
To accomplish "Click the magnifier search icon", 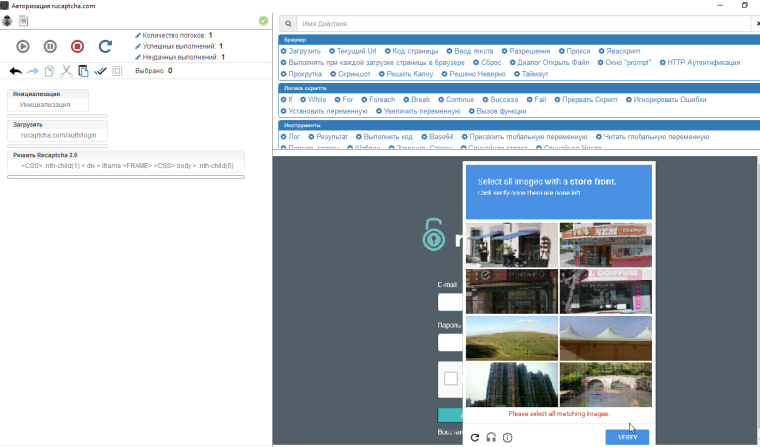I will 288,22.
